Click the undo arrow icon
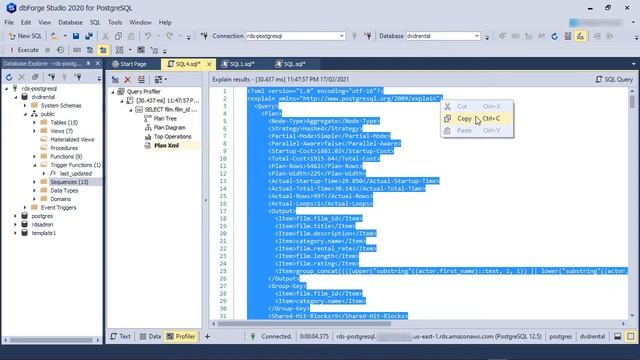Screen dimensions: 640x360 148,36
